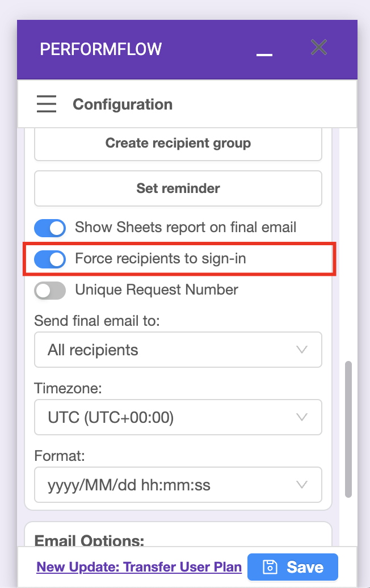Click Create recipient group
Image resolution: width=370 pixels, height=588 pixels.
(178, 143)
